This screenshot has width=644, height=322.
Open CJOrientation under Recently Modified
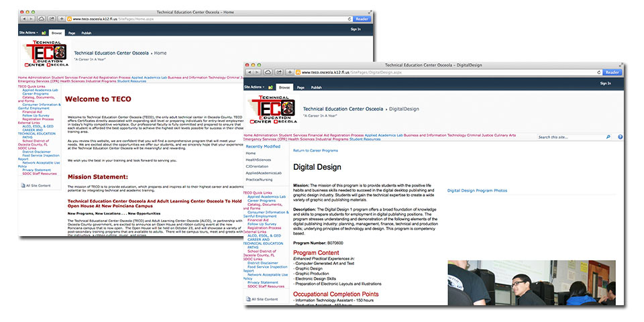[x=257, y=166]
